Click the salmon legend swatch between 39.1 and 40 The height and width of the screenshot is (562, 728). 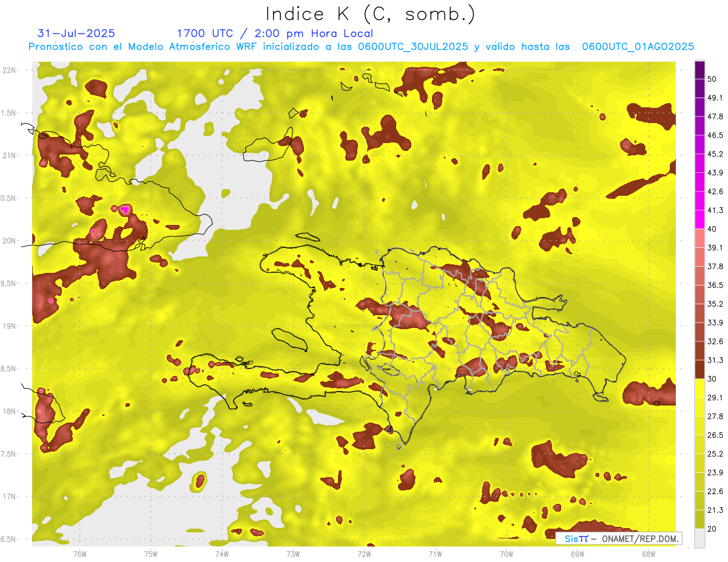699,238
